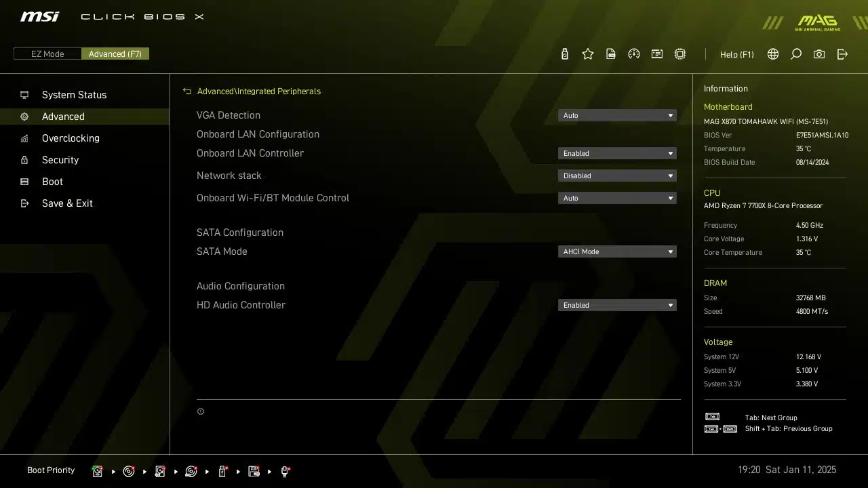Screen dimensions: 868x488
Task: Open M-Flash via the USB drive icon in toolbar
Action: click(564, 54)
